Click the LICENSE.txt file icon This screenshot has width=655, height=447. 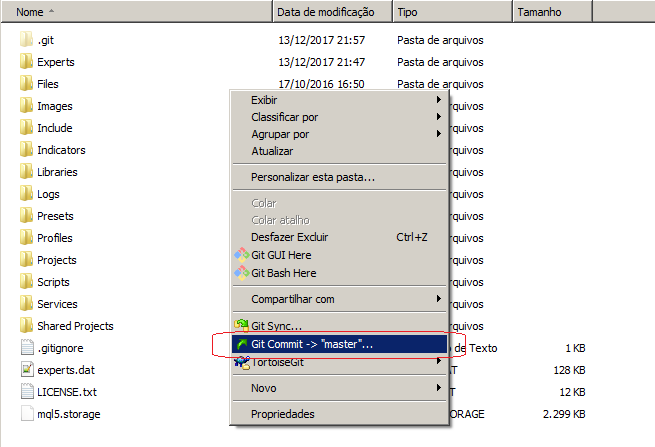27,391
